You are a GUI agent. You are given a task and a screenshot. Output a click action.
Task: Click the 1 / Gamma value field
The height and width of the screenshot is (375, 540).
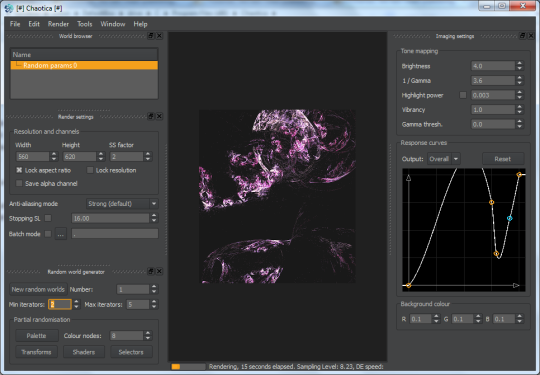(x=493, y=81)
